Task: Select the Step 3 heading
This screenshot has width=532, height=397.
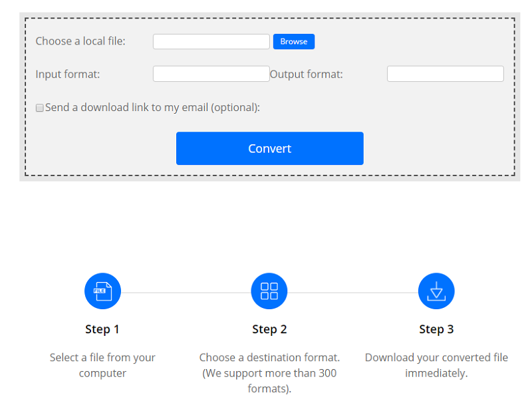Action: [x=436, y=329]
